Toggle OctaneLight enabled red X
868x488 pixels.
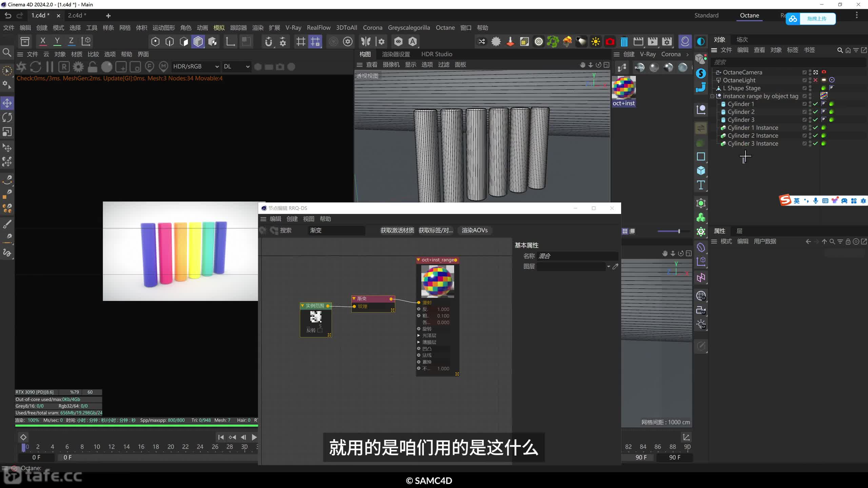click(x=815, y=80)
